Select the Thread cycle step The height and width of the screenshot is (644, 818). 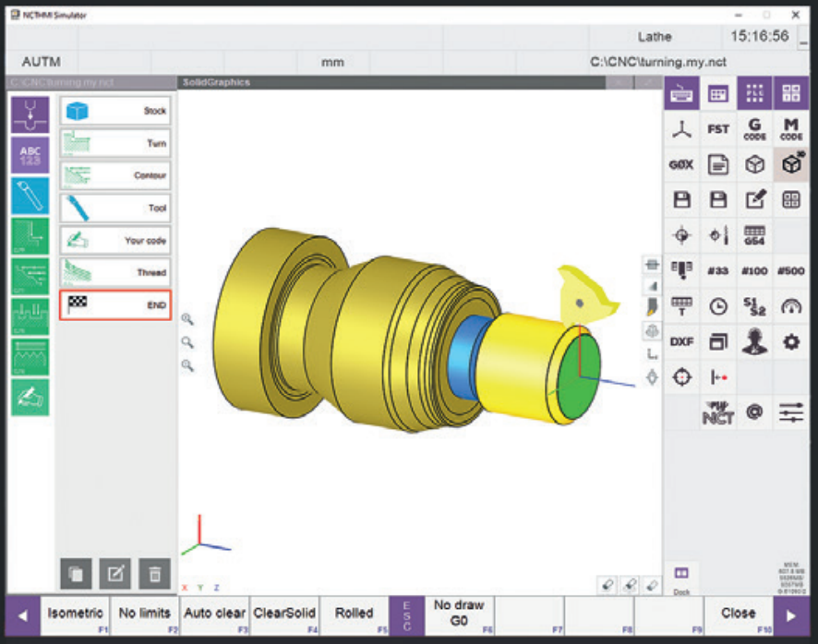click(x=115, y=272)
